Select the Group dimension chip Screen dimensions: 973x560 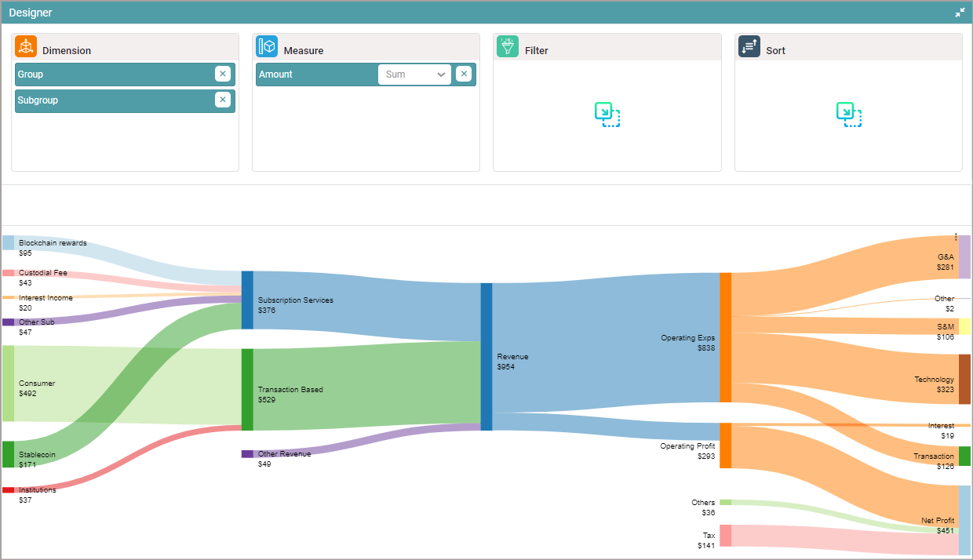click(110, 75)
